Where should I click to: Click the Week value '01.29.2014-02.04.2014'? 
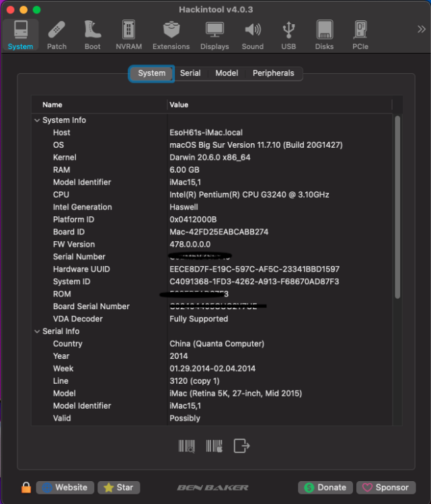pyautogui.click(x=212, y=369)
